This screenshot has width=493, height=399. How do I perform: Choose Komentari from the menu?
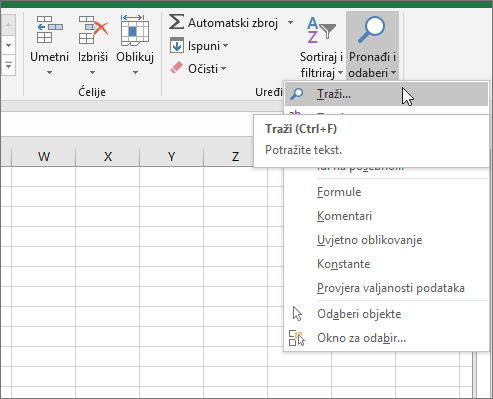pos(386,216)
